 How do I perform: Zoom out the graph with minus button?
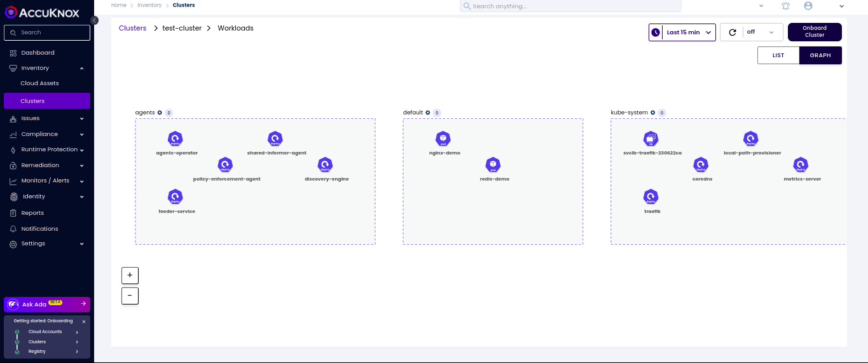click(x=130, y=296)
